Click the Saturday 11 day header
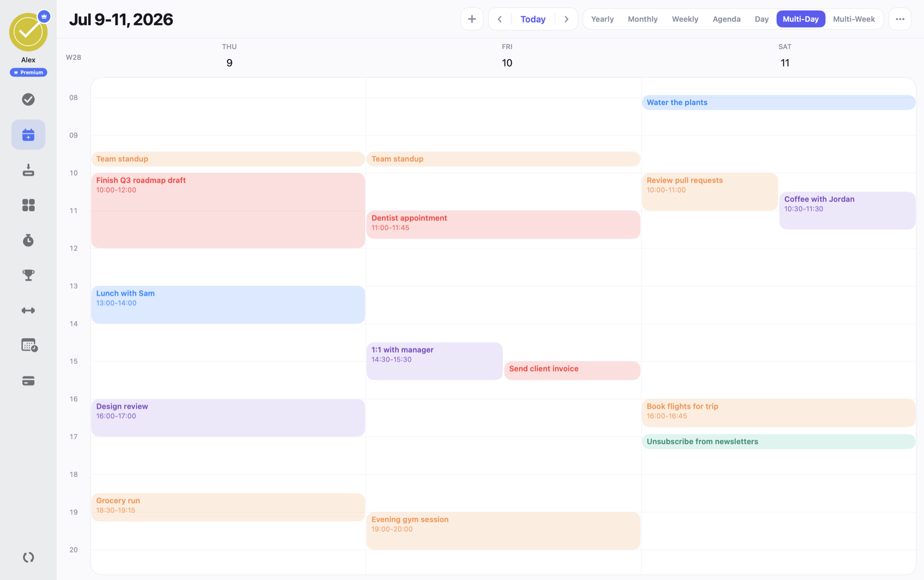924x580 pixels. click(x=784, y=56)
